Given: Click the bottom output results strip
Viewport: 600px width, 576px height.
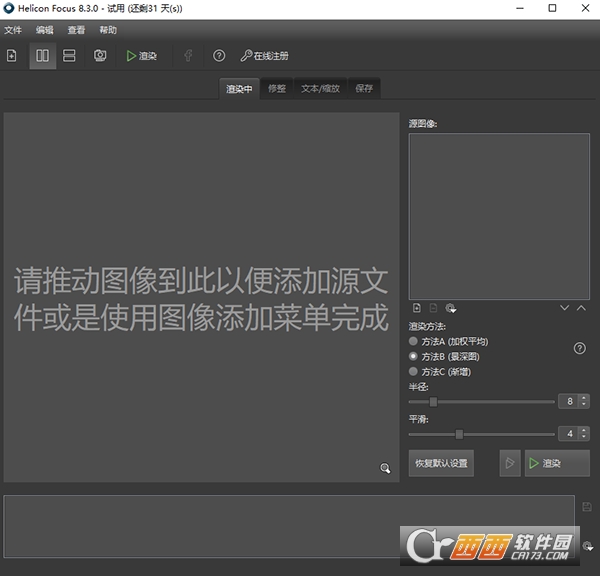Looking at the screenshot, I should click(289, 526).
